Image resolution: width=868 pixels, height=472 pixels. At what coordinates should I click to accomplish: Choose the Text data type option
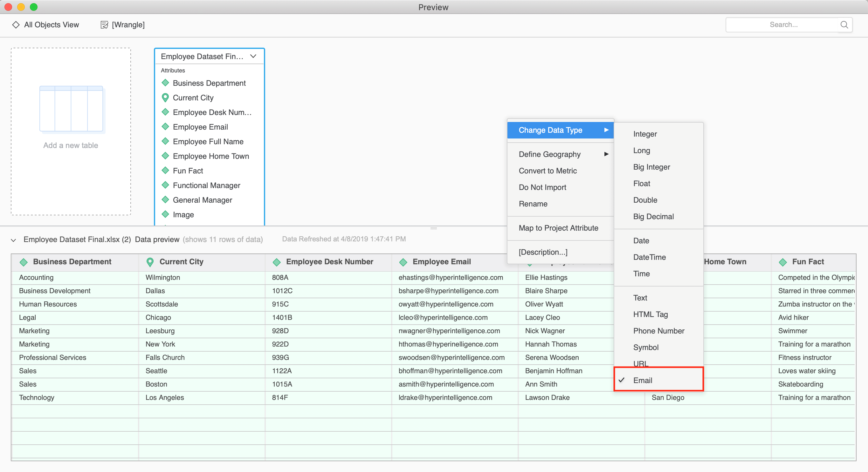(x=640, y=298)
